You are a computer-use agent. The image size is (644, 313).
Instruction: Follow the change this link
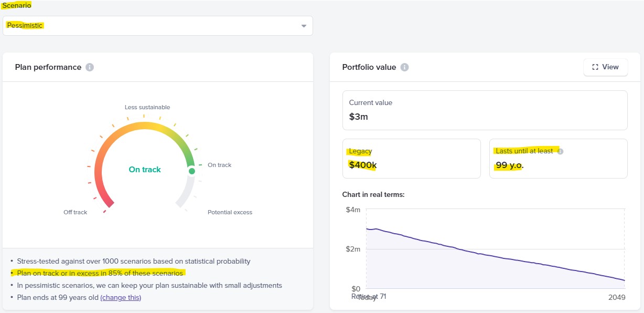coord(121,297)
